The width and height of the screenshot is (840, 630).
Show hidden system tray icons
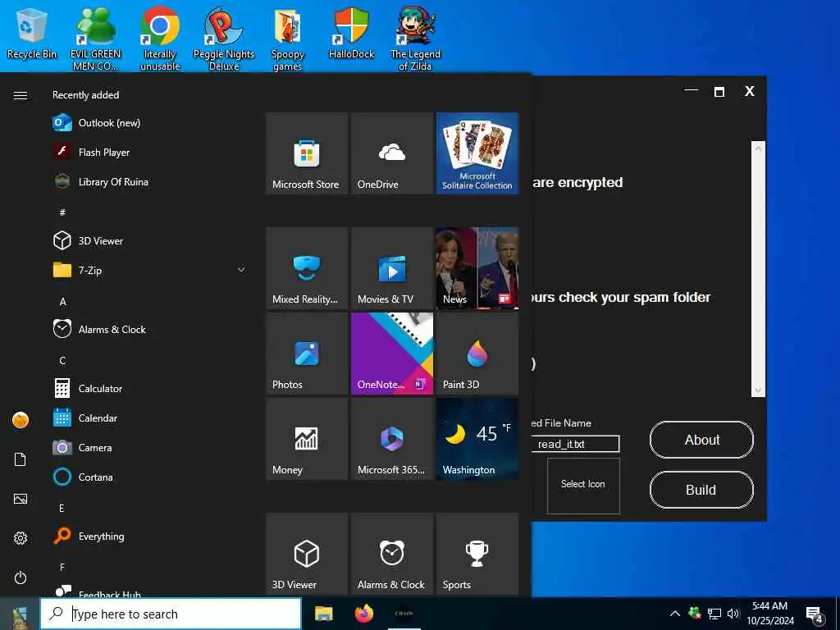point(675,614)
